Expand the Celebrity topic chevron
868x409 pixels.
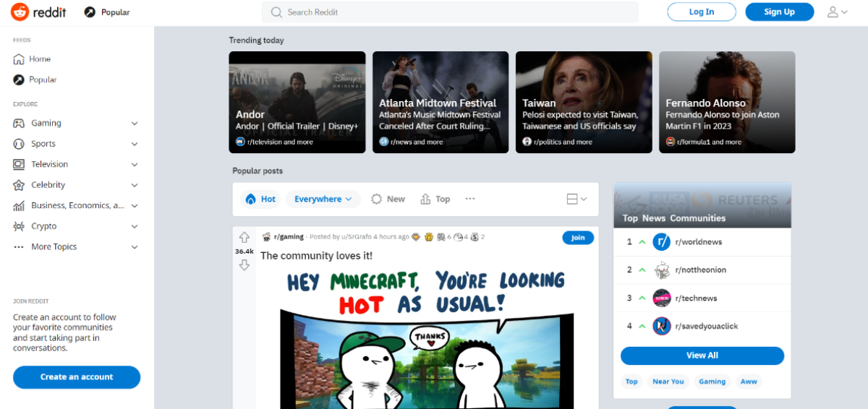click(135, 185)
